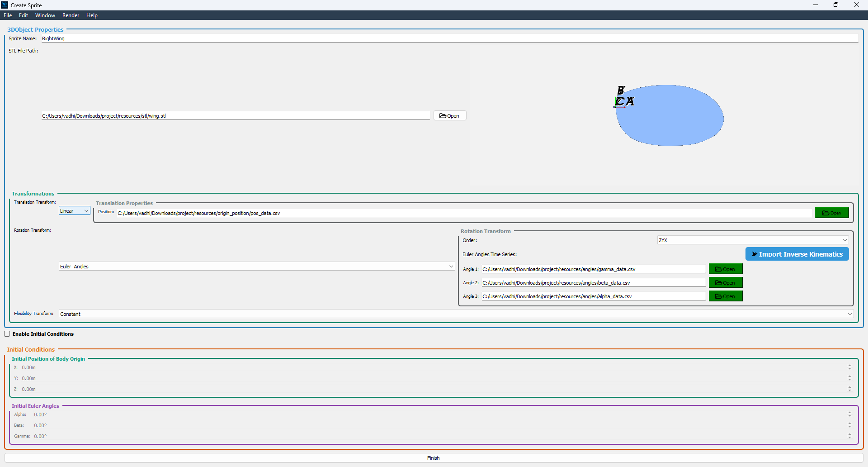Click the Enable Initial Conditions label

(x=43, y=334)
